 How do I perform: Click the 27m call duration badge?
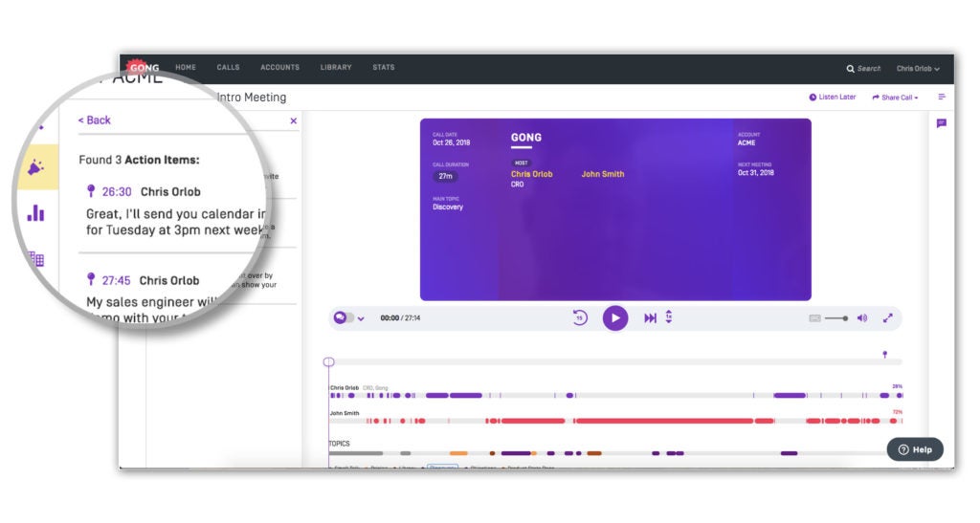pos(445,176)
